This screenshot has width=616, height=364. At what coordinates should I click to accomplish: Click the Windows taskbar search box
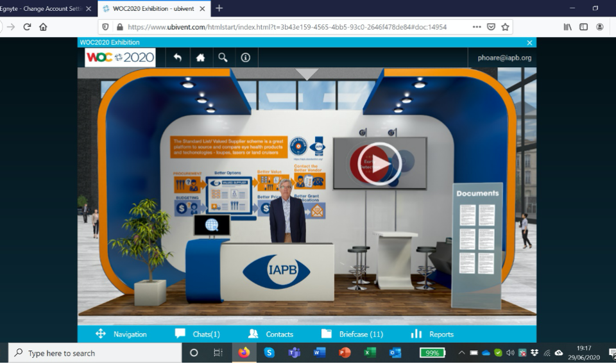95,353
